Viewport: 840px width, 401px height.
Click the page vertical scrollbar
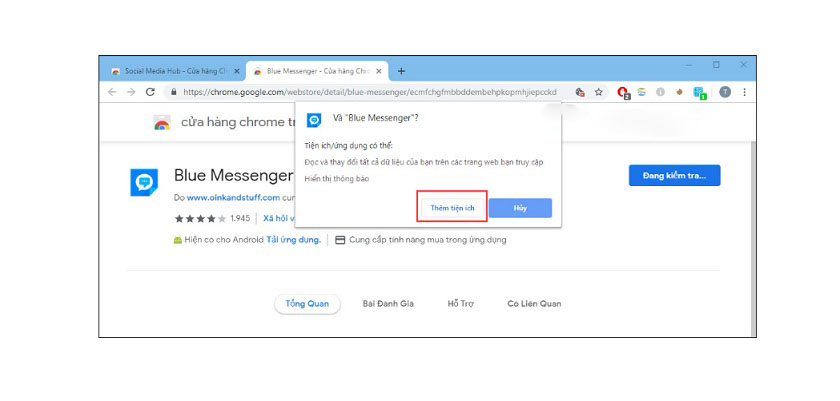pos(753,238)
